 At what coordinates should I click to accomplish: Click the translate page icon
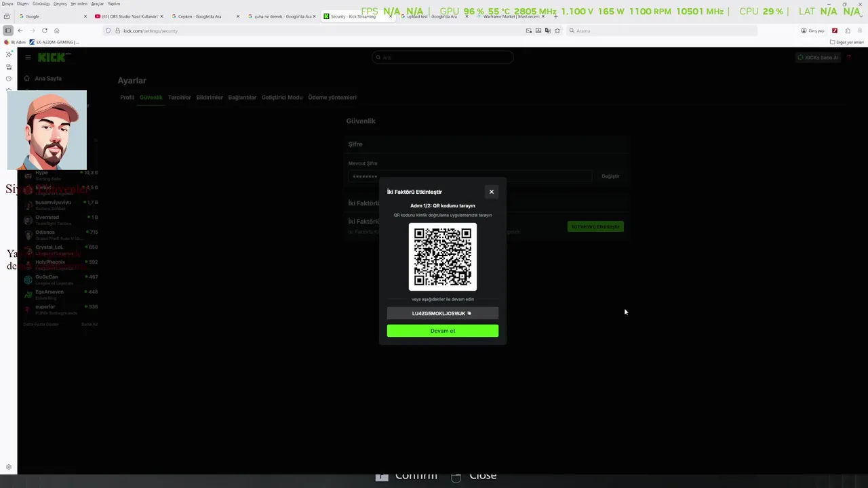pyautogui.click(x=548, y=30)
